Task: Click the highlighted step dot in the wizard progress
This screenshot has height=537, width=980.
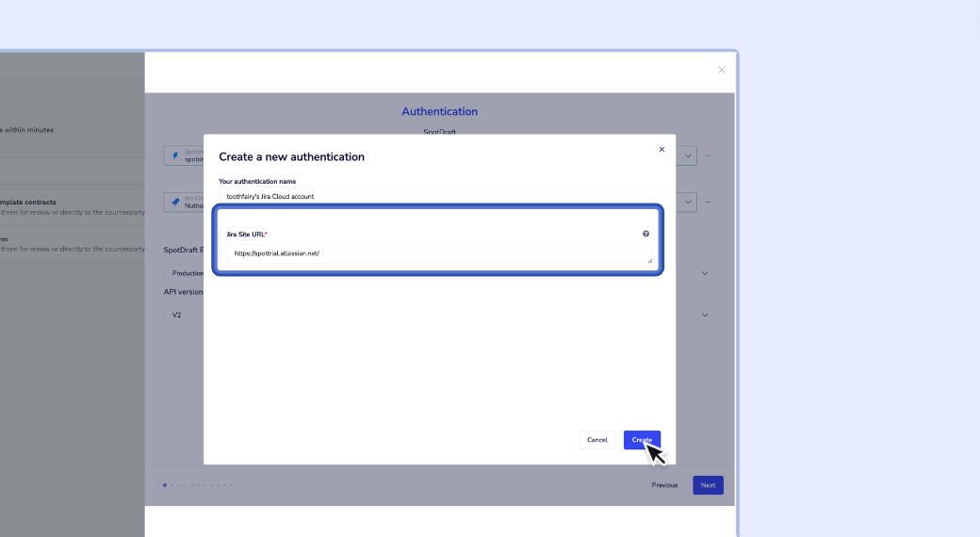Action: pos(164,485)
